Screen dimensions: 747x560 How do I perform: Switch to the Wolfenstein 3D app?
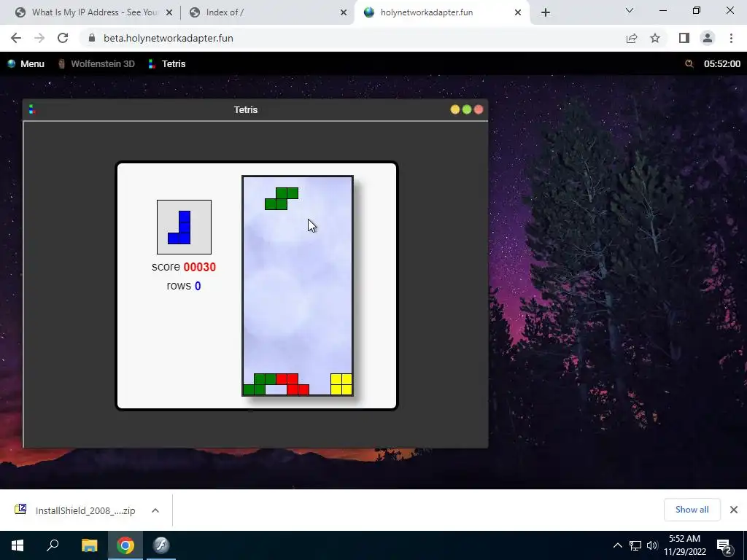(x=96, y=64)
